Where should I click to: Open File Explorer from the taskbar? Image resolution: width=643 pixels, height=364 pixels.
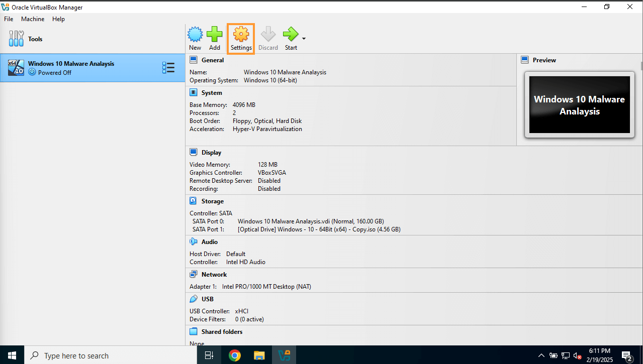tap(259, 355)
